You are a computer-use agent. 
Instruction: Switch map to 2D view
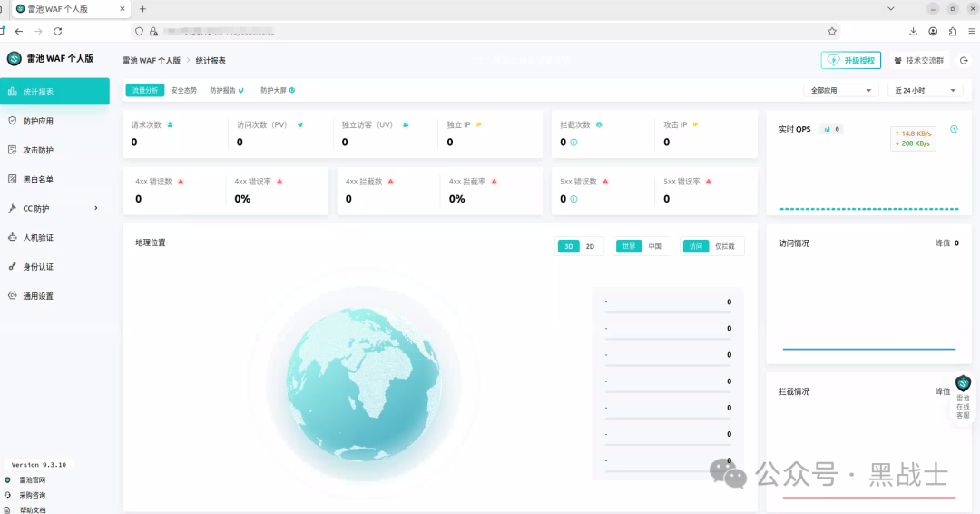tap(590, 246)
